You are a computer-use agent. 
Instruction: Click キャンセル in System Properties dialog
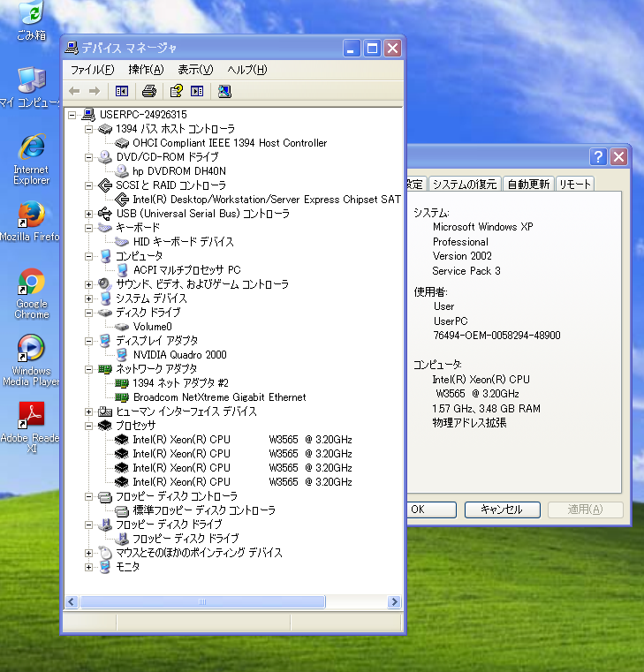click(502, 510)
